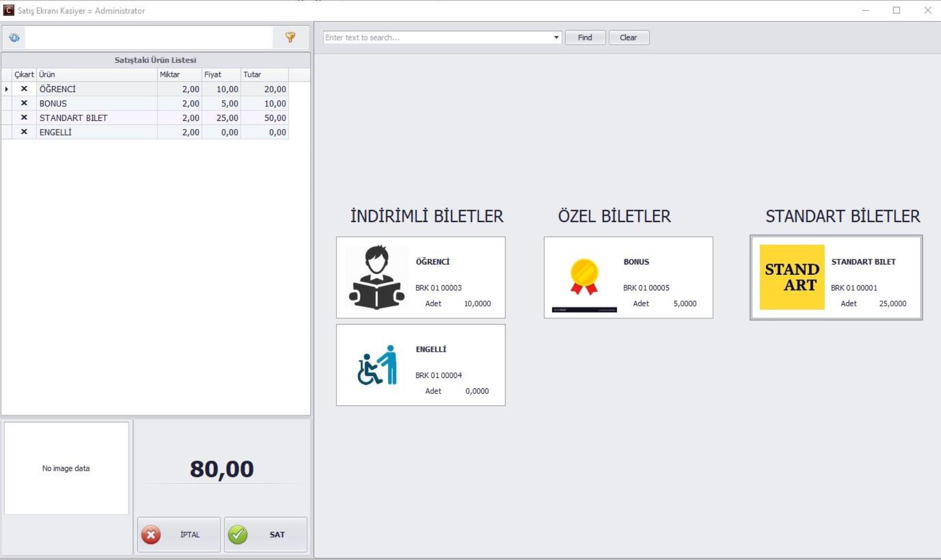Viewport: 941px width, 560px height.
Task: Complete the sale with SAT button
Action: 265,534
